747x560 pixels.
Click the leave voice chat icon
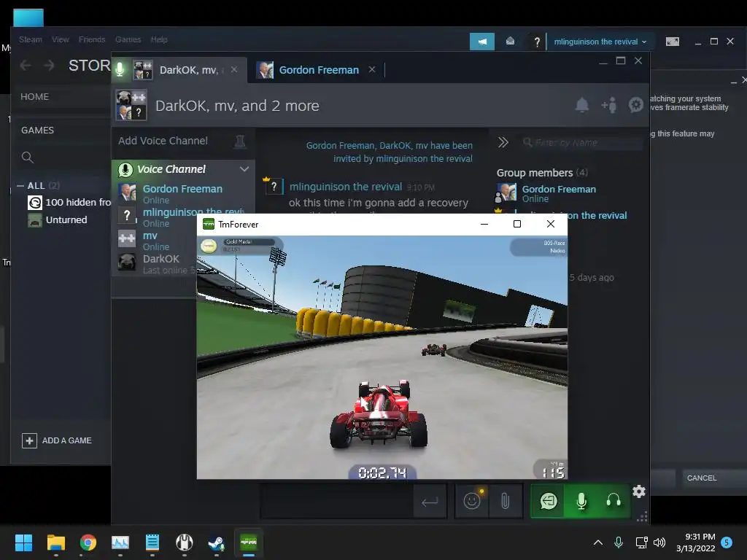pos(548,501)
